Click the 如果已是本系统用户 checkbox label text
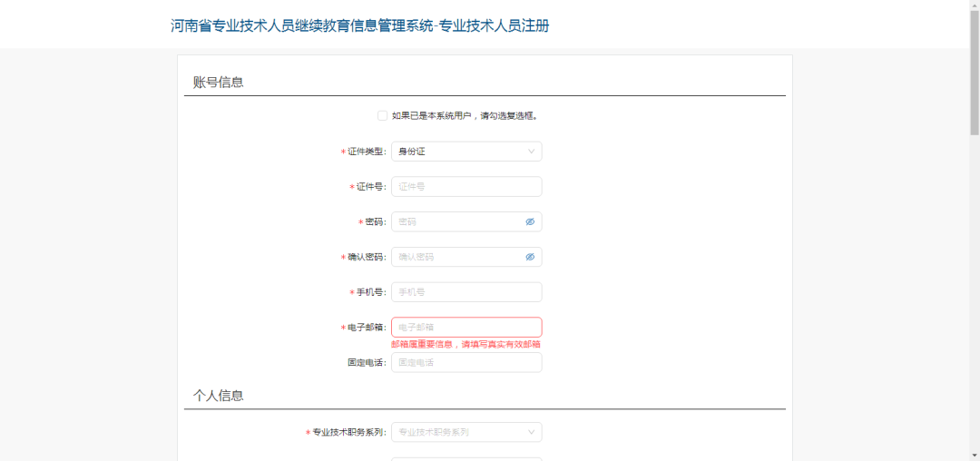980x461 pixels. coord(465,116)
